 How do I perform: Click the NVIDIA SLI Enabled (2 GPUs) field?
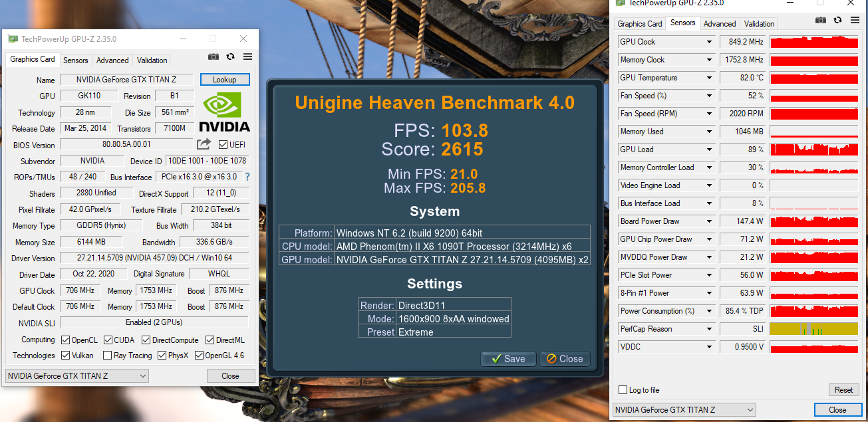click(x=154, y=322)
